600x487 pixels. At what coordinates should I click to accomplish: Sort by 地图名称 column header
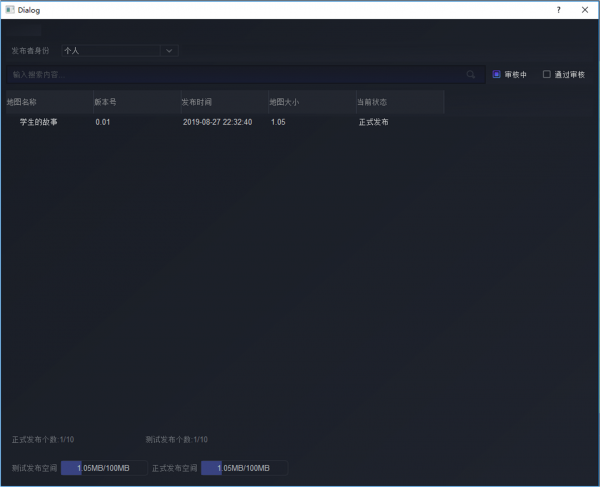pos(49,102)
